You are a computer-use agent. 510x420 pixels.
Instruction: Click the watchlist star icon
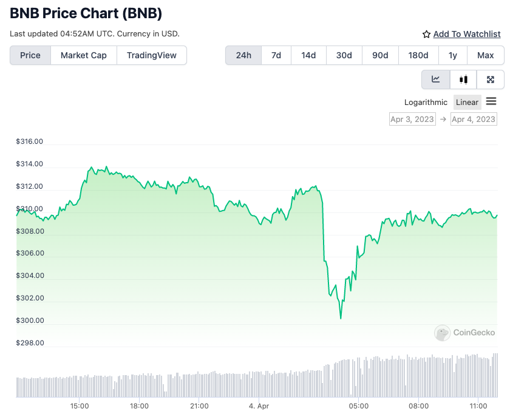[426, 35]
